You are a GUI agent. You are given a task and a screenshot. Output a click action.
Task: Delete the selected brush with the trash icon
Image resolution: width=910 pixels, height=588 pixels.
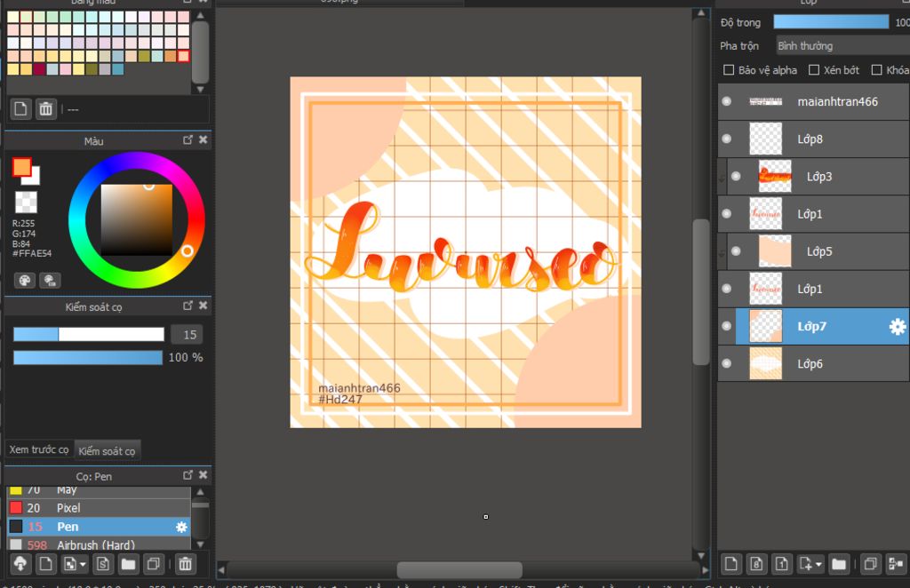pyautogui.click(x=185, y=564)
